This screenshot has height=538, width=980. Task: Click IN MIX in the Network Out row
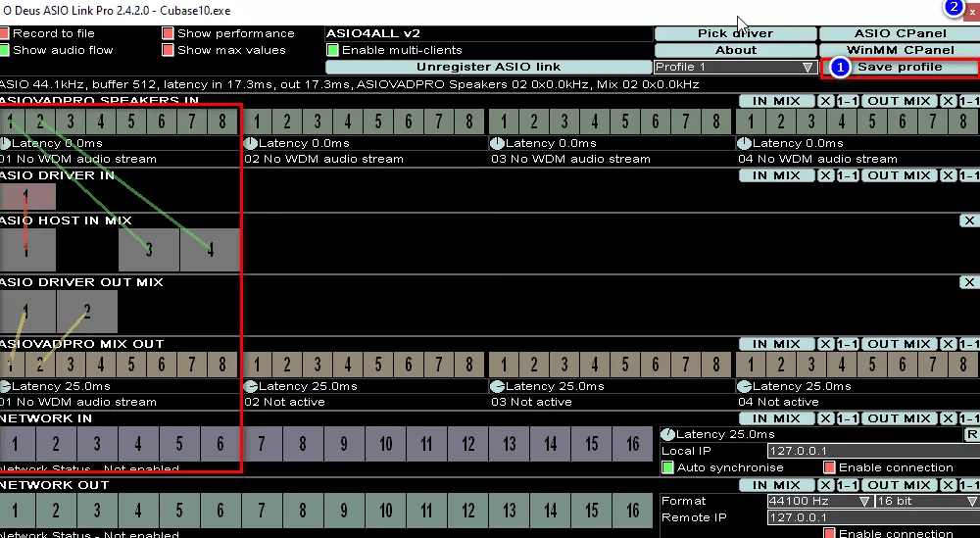[776, 485]
